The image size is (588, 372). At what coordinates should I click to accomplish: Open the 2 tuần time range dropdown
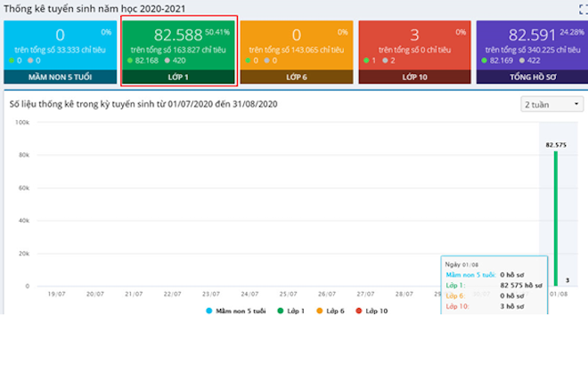(551, 105)
